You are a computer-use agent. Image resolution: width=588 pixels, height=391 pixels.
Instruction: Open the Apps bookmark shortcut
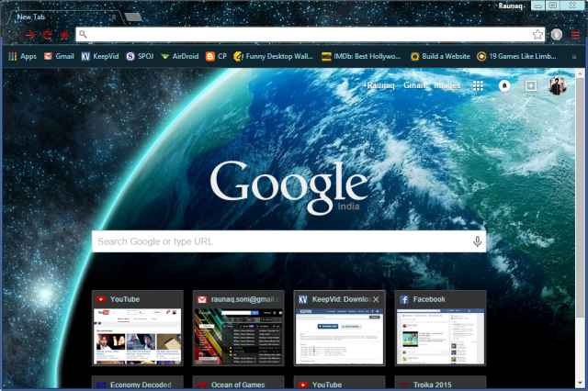(x=22, y=56)
